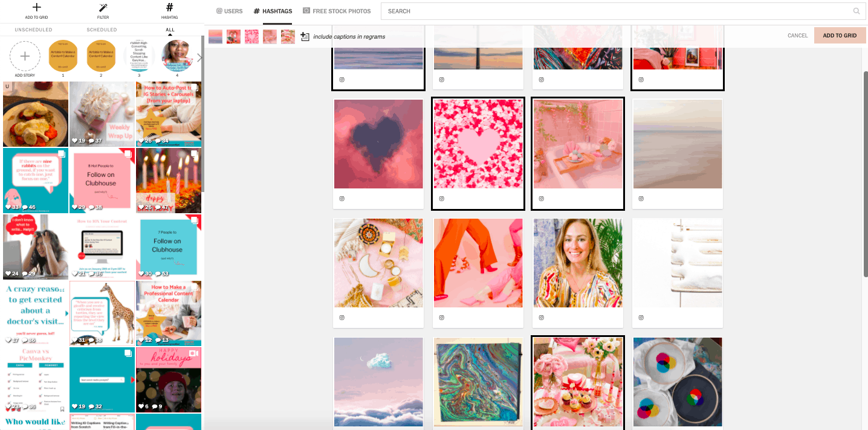The height and width of the screenshot is (430, 868).
Task: Open story number 3
Action: pos(139,56)
